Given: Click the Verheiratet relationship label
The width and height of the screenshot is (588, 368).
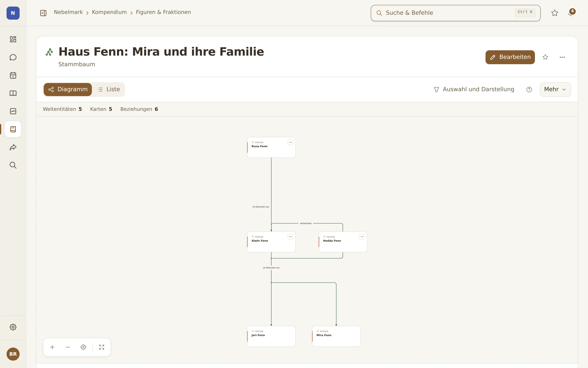Looking at the screenshot, I should [306, 223].
